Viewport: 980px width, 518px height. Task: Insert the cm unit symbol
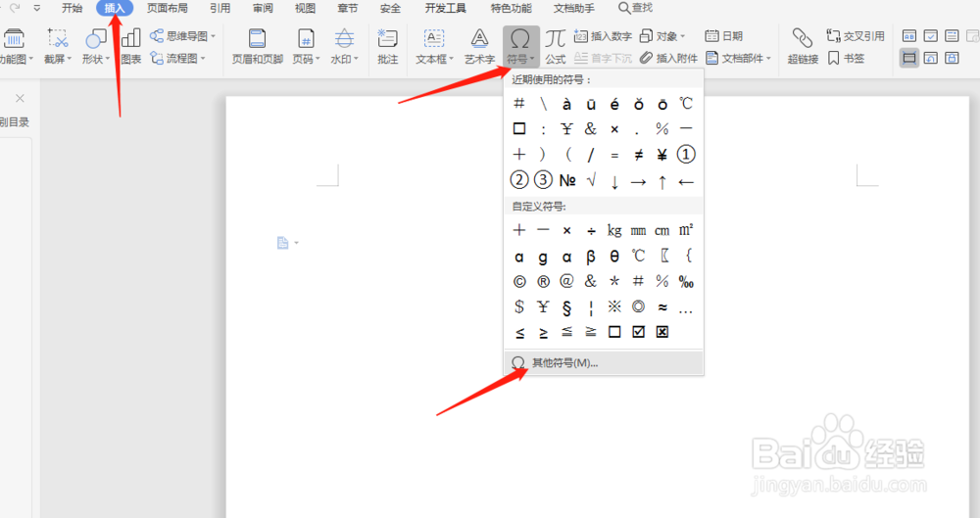coord(661,230)
